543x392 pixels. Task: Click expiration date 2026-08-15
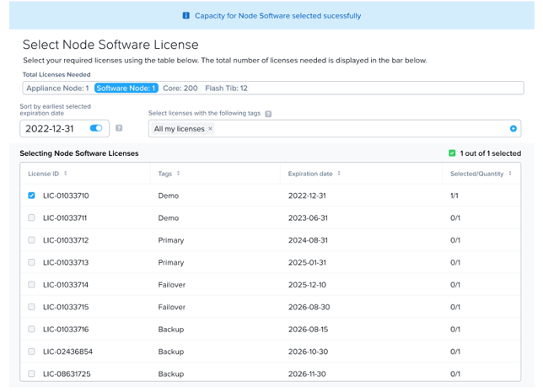tap(308, 330)
